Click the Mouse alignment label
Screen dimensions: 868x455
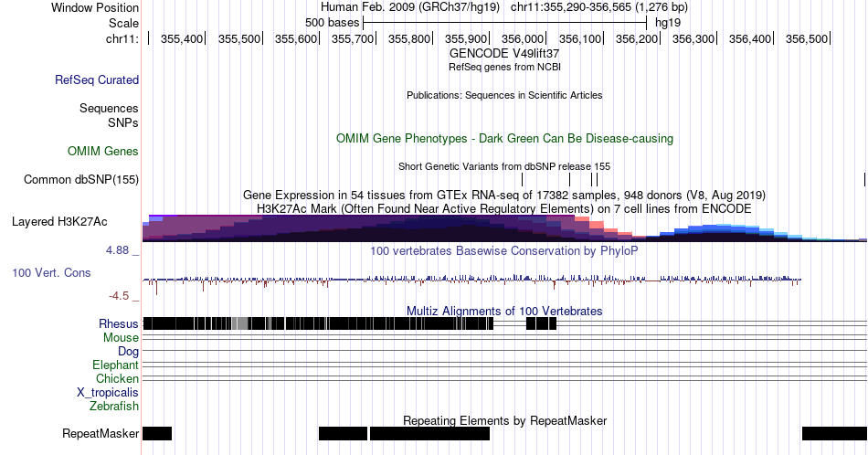(x=121, y=338)
